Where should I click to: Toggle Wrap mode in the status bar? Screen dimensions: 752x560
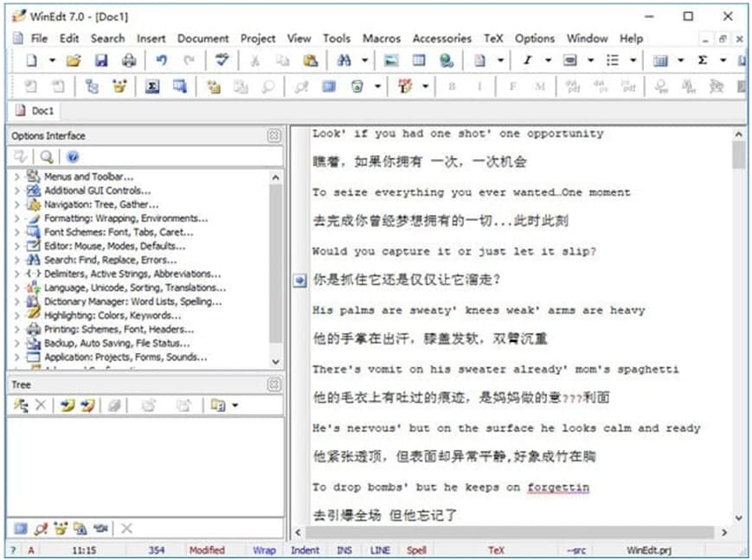[263, 550]
